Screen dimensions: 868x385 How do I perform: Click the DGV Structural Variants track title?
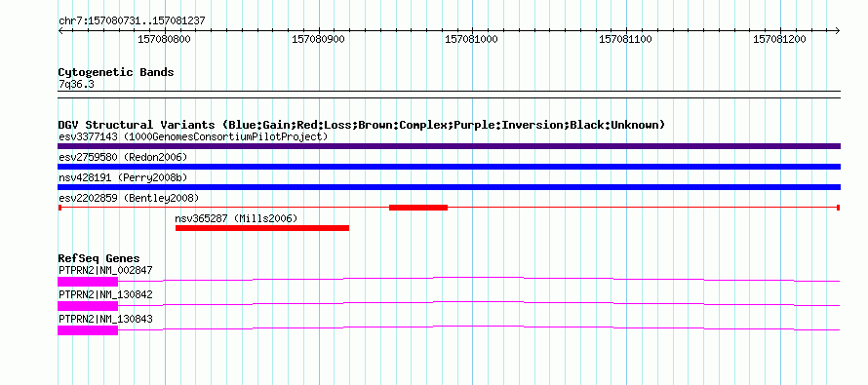coord(362,125)
